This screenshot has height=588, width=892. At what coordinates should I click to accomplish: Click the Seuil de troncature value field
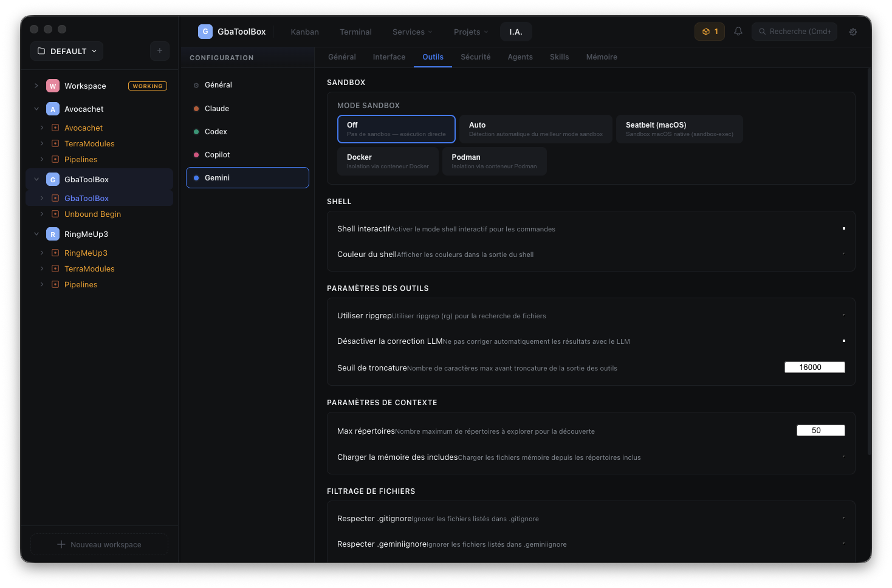coord(815,367)
